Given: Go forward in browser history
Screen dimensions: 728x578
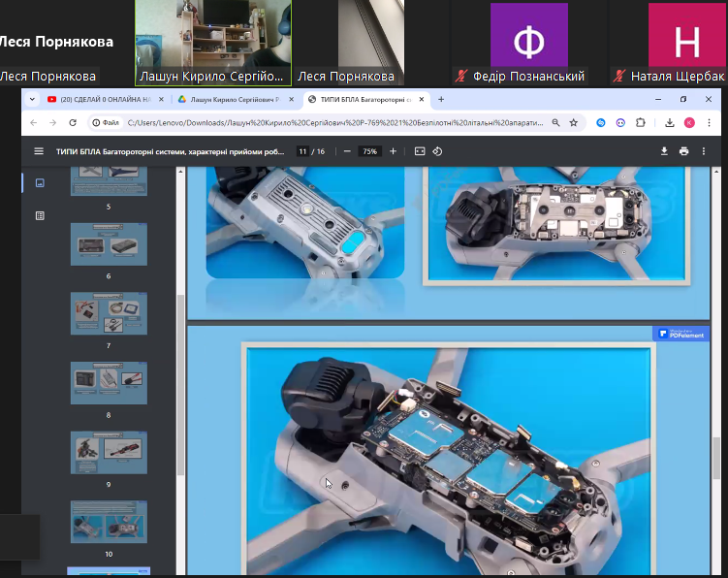Looking at the screenshot, I should pos(53,122).
